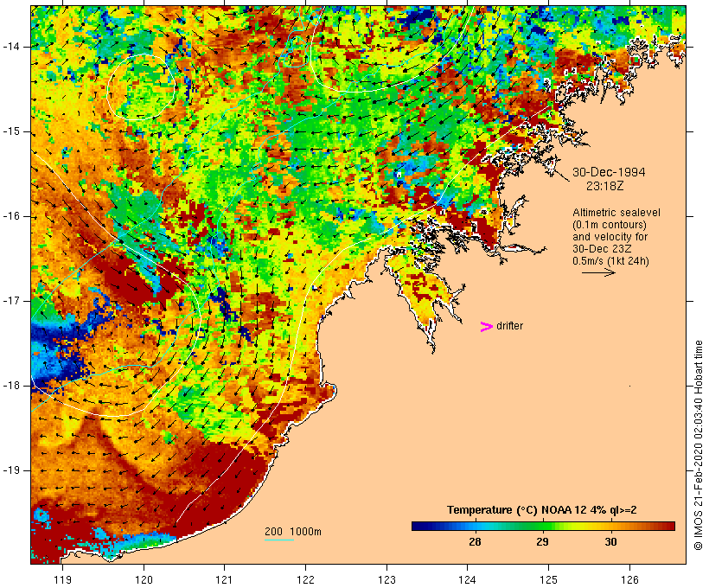The image size is (709, 588).
Task: Click the cyan 200m contour legend line
Action: (278, 540)
